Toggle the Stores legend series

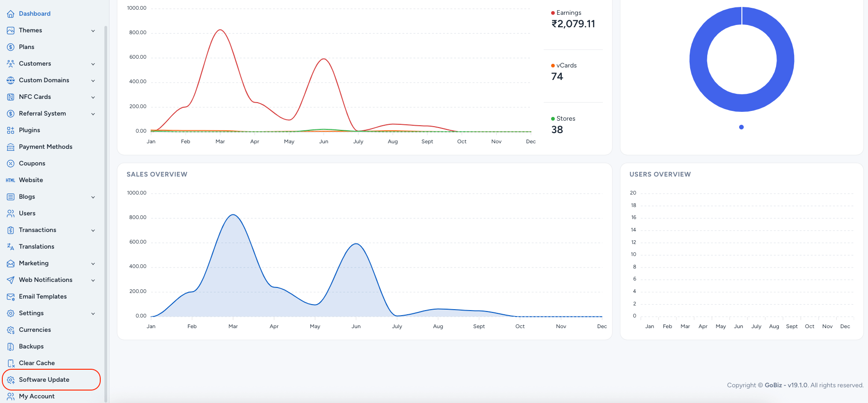[x=563, y=119]
